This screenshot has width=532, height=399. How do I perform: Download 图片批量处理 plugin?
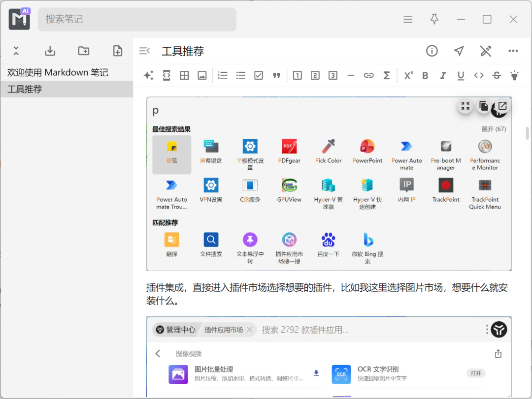coord(316,373)
